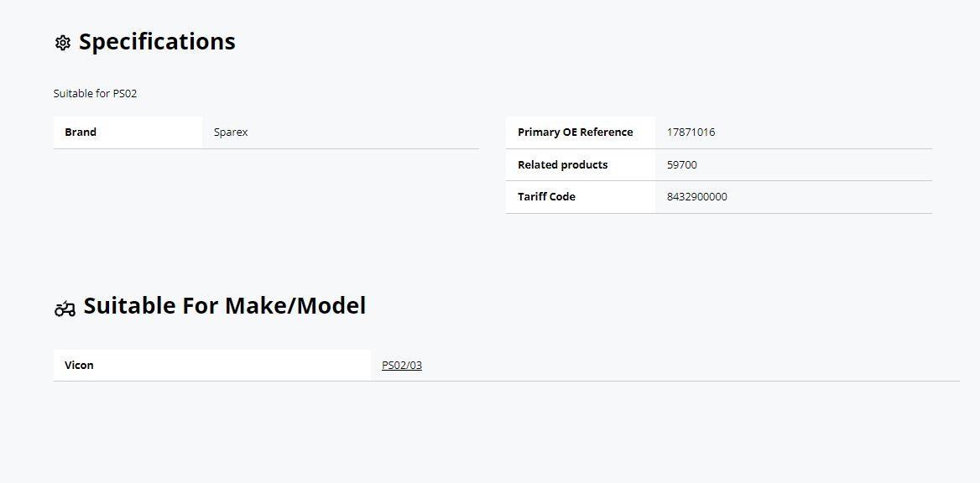This screenshot has width=980, height=483.
Task: Click the OE reference number 17871016
Action: (691, 132)
